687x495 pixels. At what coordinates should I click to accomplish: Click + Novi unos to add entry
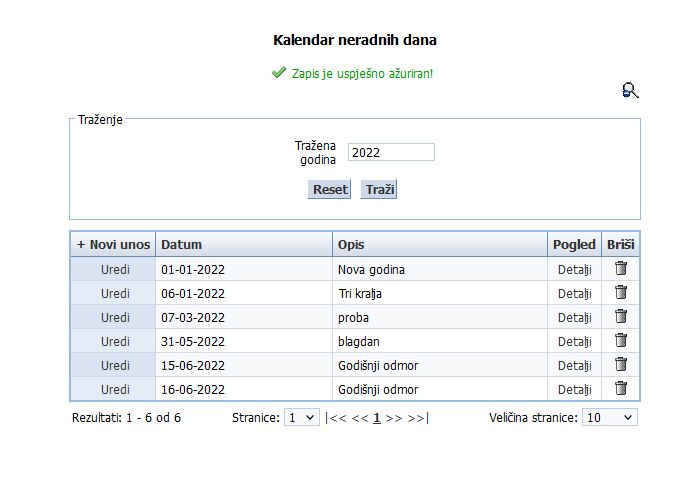point(113,245)
